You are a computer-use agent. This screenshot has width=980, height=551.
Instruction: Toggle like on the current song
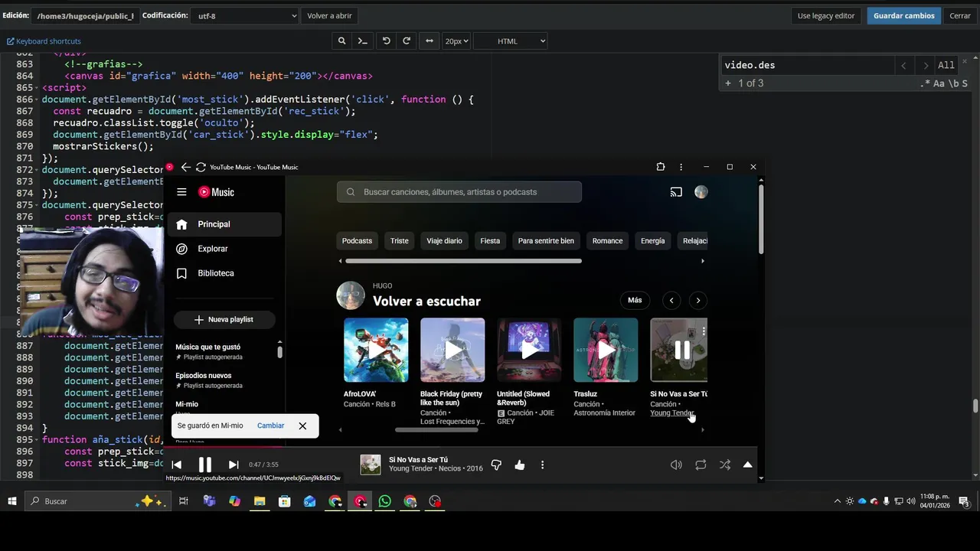pyautogui.click(x=520, y=465)
